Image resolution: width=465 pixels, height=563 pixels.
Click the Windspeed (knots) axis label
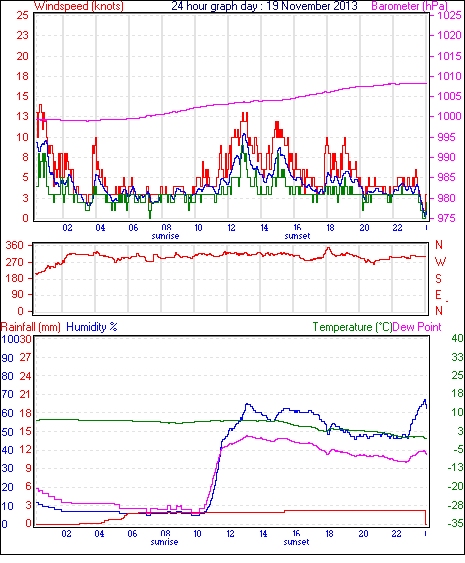coord(79,6)
